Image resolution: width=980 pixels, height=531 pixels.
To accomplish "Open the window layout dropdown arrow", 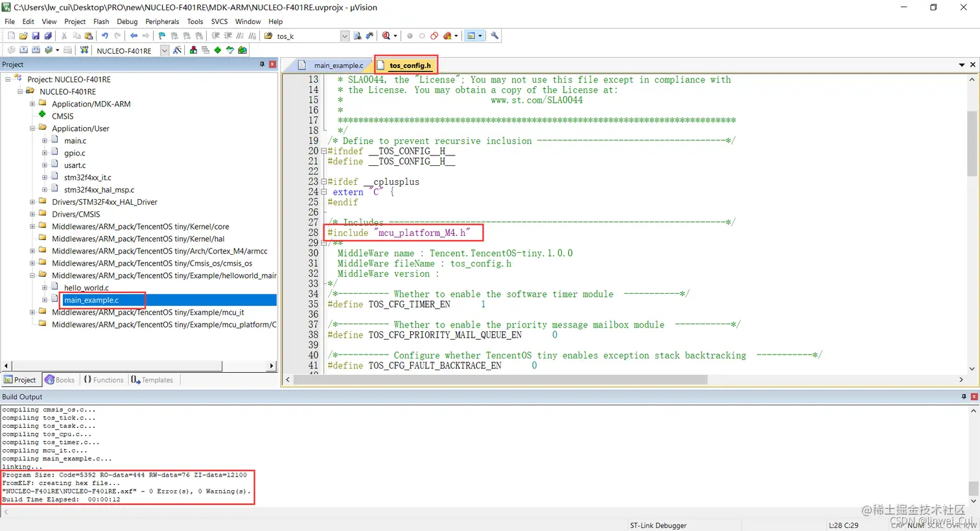I will click(x=480, y=36).
